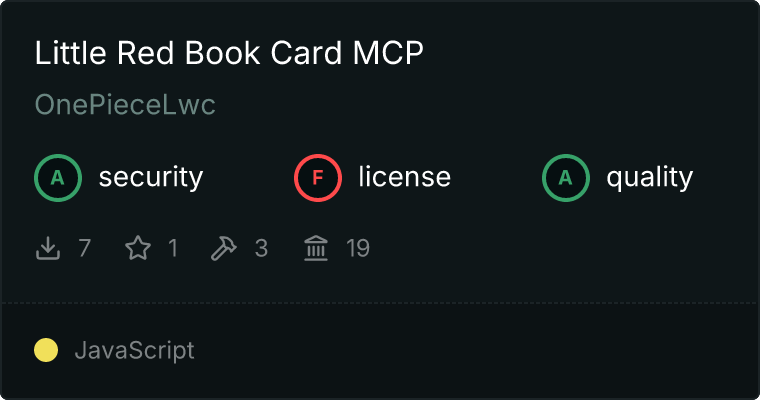Click the downloads arrow icon

click(x=48, y=248)
